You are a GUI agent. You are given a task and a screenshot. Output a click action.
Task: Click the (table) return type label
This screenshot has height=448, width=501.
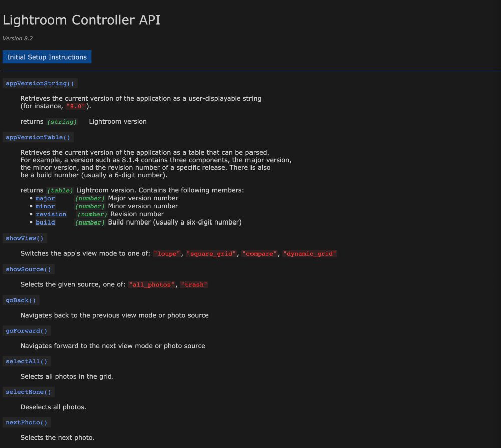[60, 190]
